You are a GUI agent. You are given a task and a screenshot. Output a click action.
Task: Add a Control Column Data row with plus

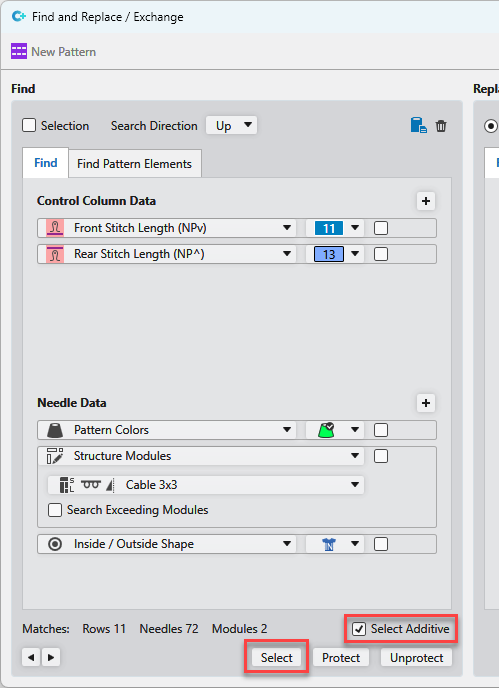pyautogui.click(x=426, y=201)
